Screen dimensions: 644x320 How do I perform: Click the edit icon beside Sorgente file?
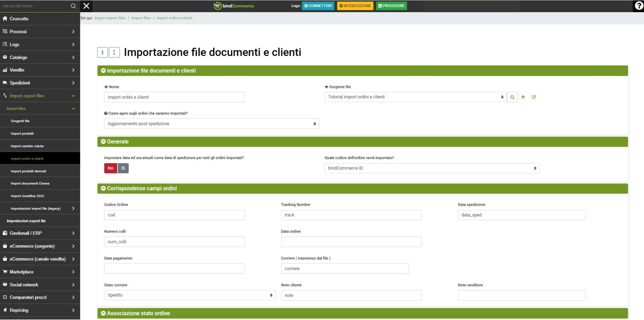(x=534, y=97)
